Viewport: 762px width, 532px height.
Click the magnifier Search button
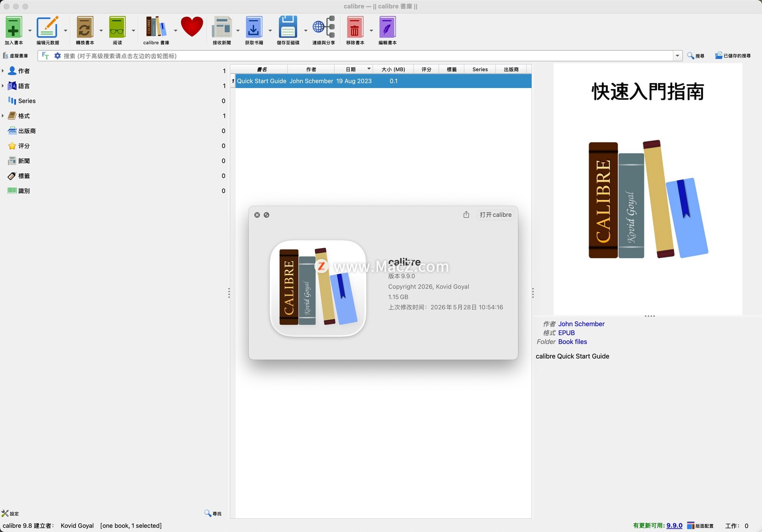(x=696, y=56)
